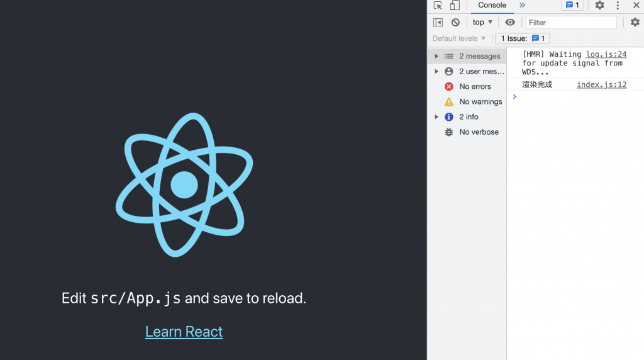The image size is (644, 360).
Task: Open console settings gear icon
Action: pyautogui.click(x=635, y=22)
